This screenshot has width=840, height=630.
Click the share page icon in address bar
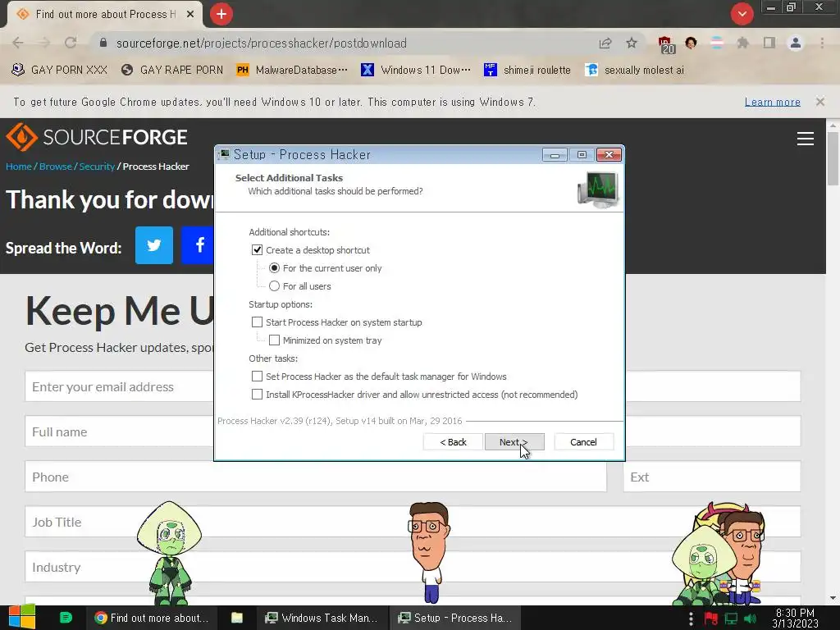point(605,43)
